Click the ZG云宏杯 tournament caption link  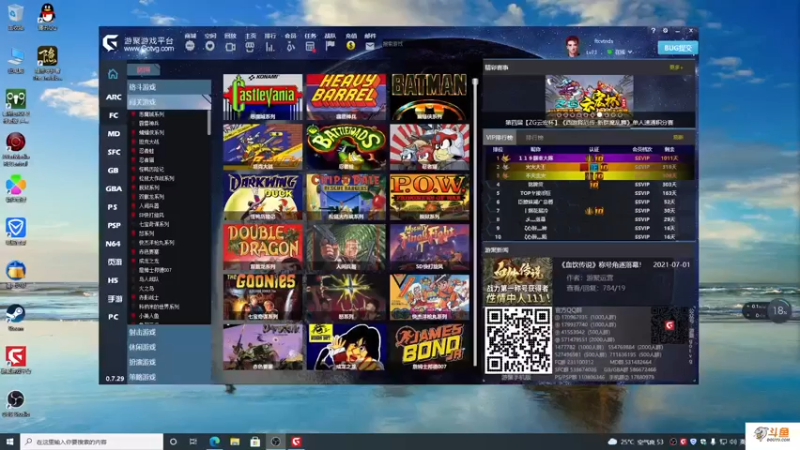tap(589, 122)
